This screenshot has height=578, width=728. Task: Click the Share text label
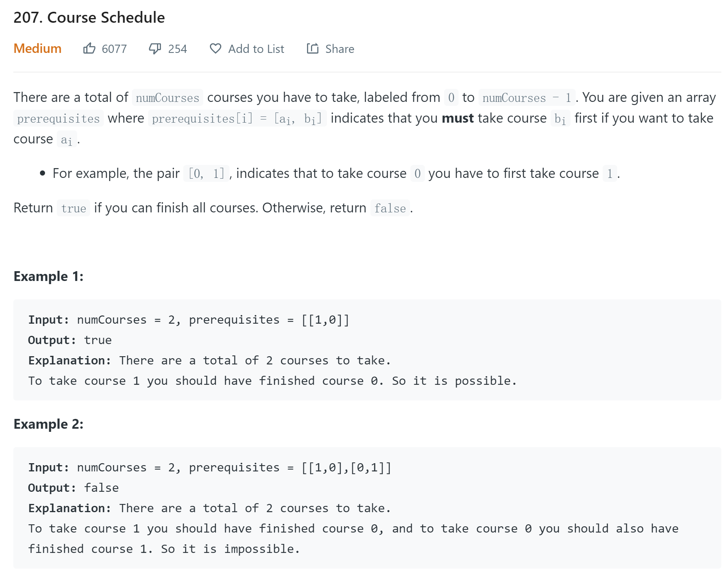click(340, 49)
